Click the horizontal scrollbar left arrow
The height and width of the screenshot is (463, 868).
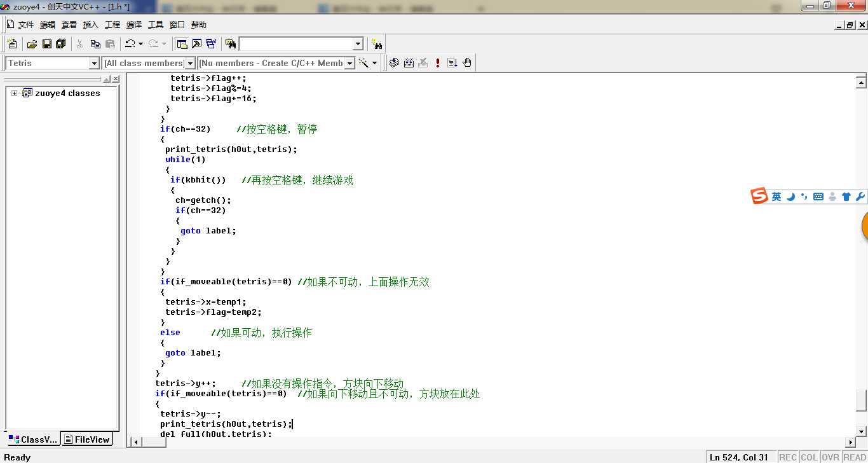click(135, 442)
